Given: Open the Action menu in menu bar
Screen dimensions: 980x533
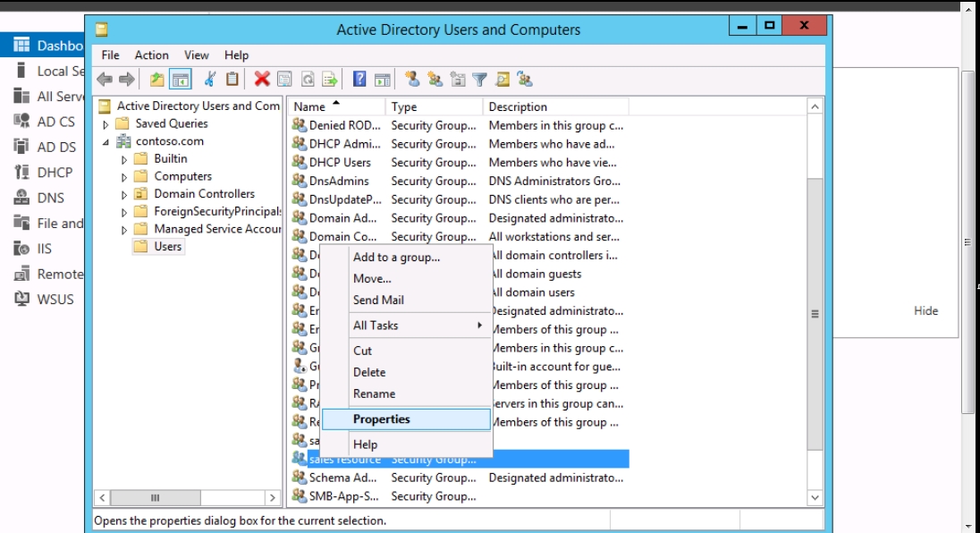Looking at the screenshot, I should pyautogui.click(x=151, y=55).
